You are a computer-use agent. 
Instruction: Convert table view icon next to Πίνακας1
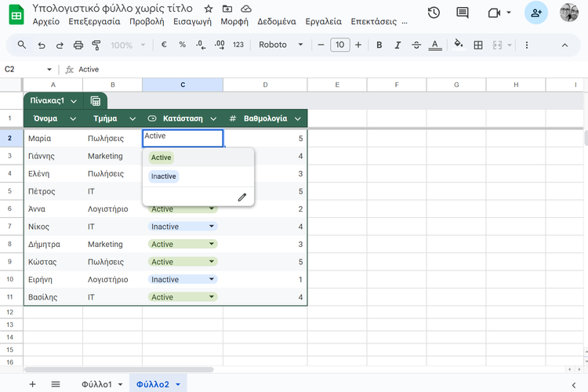click(95, 101)
